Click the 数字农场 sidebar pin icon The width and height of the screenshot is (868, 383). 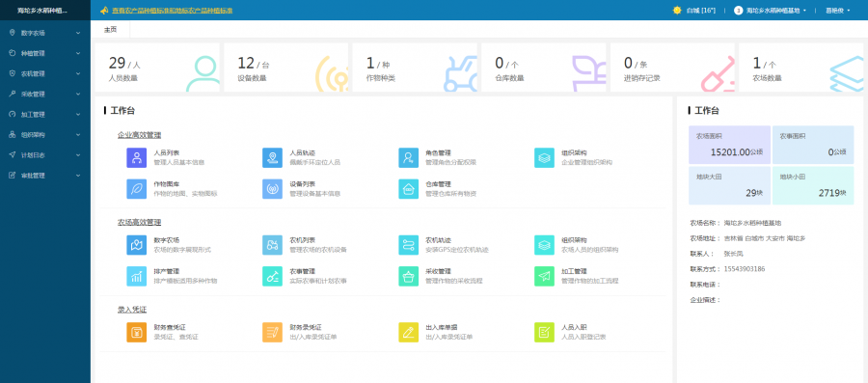pos(13,33)
